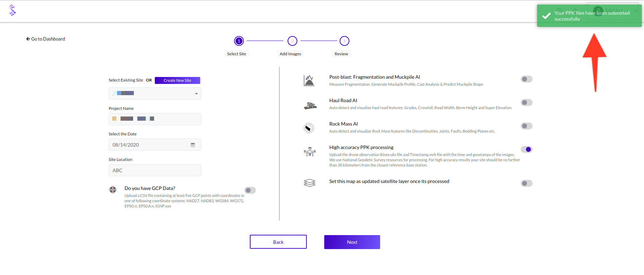This screenshot has height=275, width=644.
Task: Enable the Rock Mass AI toggle
Action: pyautogui.click(x=526, y=126)
